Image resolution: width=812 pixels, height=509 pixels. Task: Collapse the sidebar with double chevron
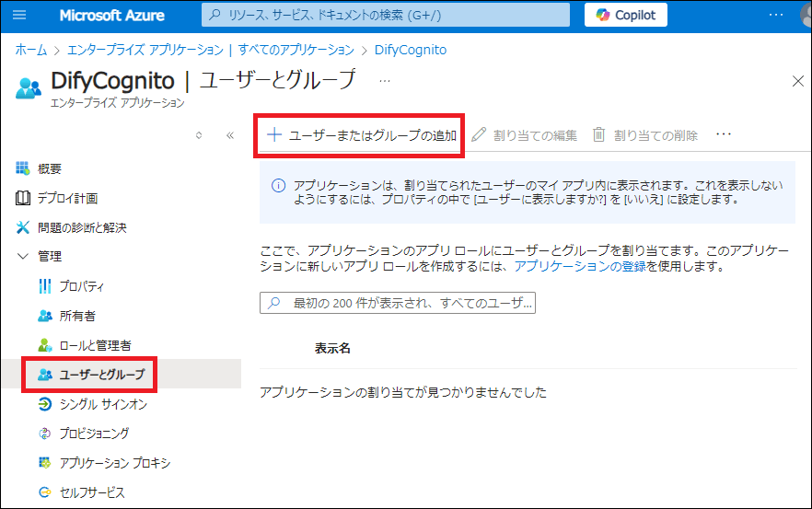230,135
